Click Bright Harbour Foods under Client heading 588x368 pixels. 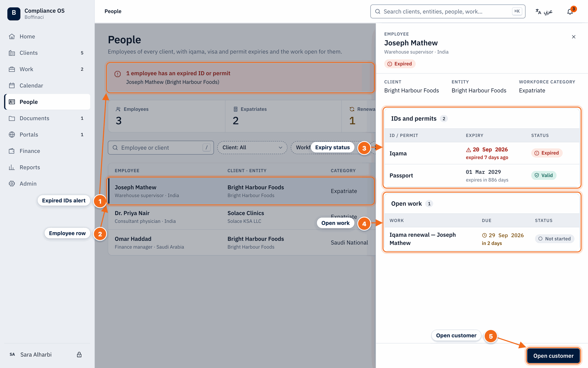click(x=412, y=91)
